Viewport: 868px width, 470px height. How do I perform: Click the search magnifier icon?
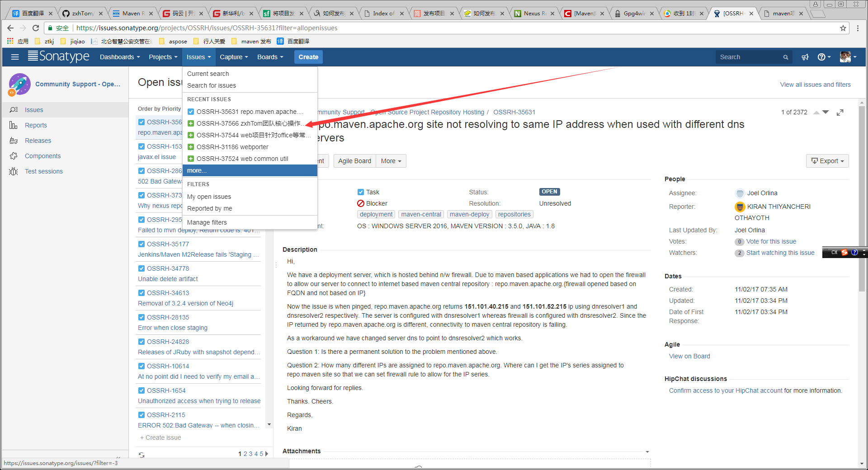[786, 57]
